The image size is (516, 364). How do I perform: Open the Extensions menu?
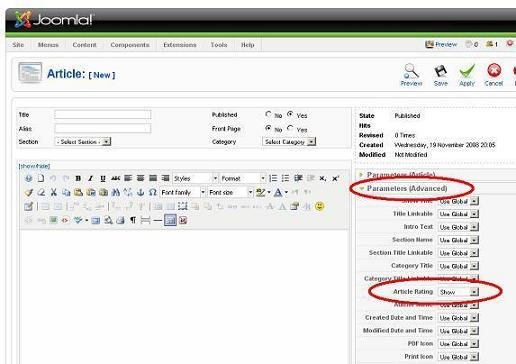click(180, 45)
